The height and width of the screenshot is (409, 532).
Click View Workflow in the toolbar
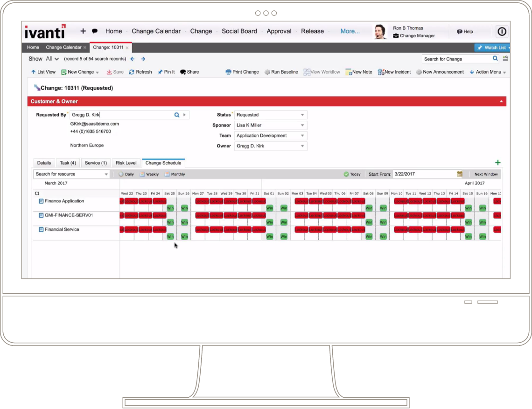click(x=322, y=72)
